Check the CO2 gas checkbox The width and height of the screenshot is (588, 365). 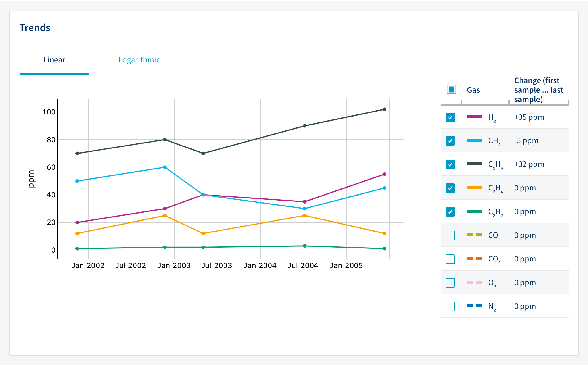point(450,259)
